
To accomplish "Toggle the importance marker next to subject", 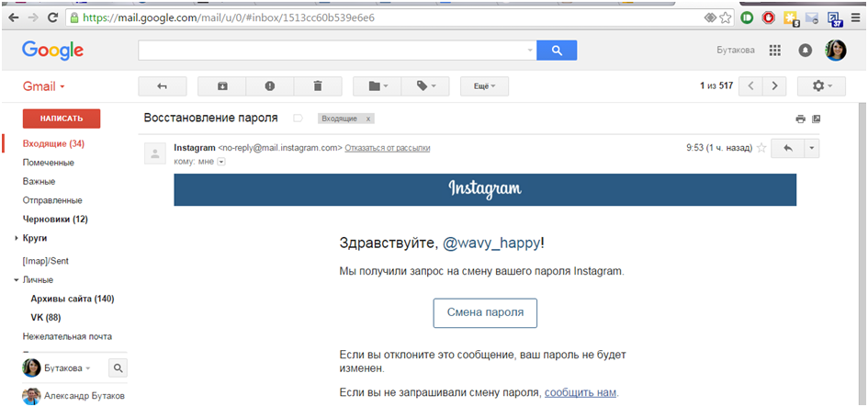I will tap(298, 119).
